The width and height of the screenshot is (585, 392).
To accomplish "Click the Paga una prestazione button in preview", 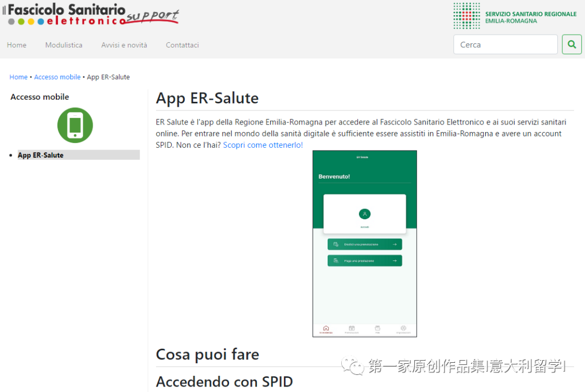I will [x=365, y=261].
